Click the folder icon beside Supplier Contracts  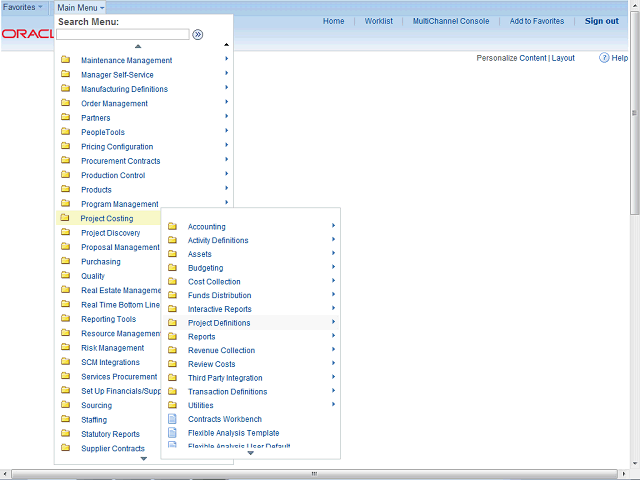point(65,448)
